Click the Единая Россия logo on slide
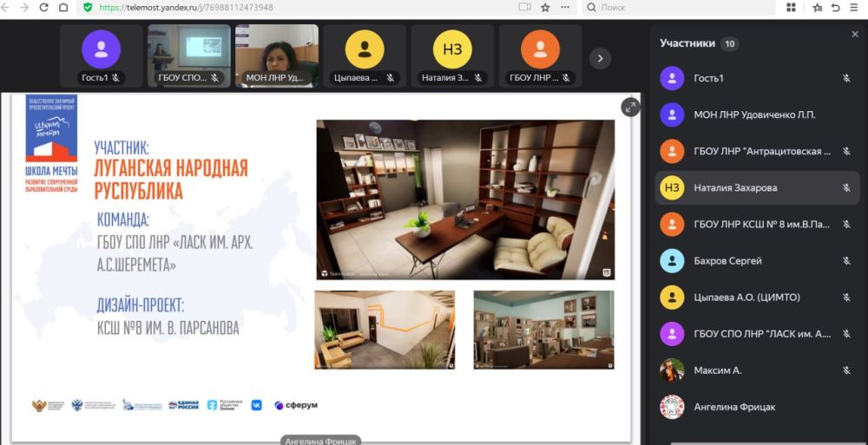Viewport: 868px width, 445px height. coord(184,405)
